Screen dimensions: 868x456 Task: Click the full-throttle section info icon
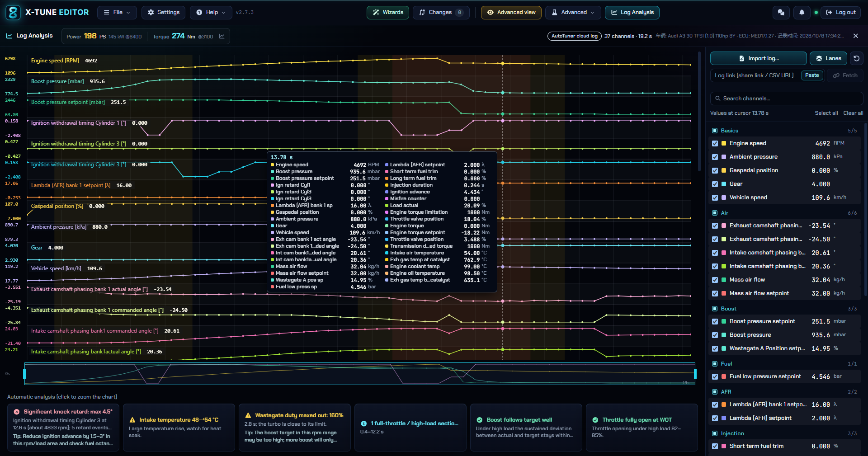(x=363, y=423)
